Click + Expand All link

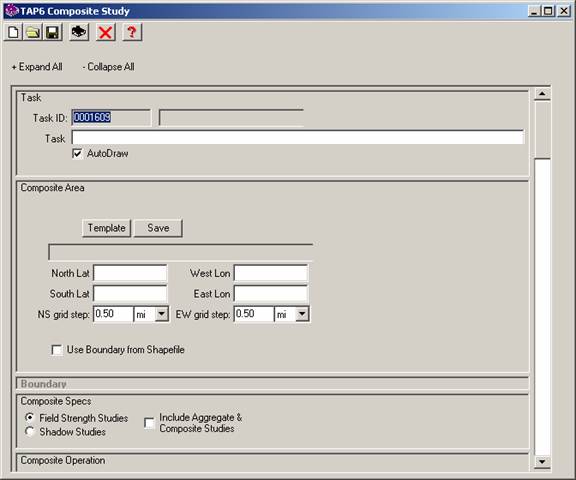pyautogui.click(x=37, y=67)
